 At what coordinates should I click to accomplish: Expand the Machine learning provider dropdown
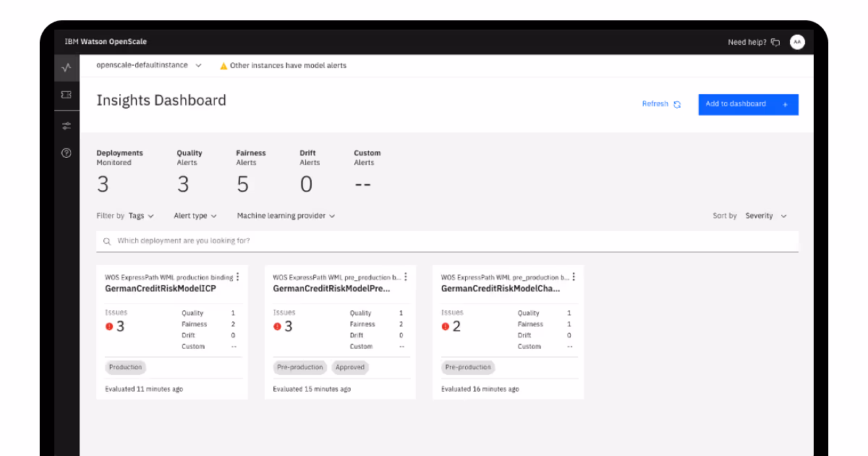tap(285, 215)
